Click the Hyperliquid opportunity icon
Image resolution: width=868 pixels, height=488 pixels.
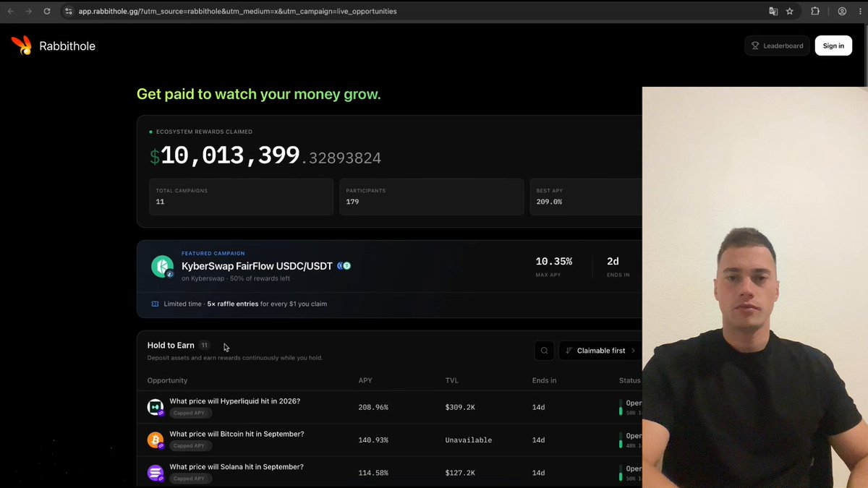[156, 407]
